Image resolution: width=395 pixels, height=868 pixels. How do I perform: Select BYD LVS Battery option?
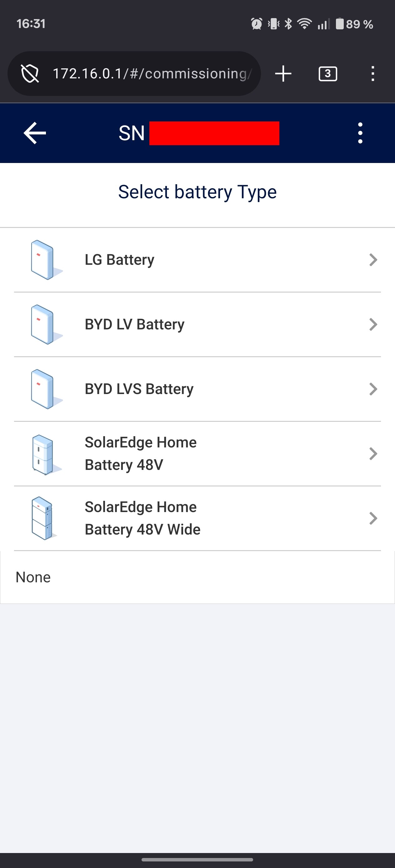(x=139, y=389)
